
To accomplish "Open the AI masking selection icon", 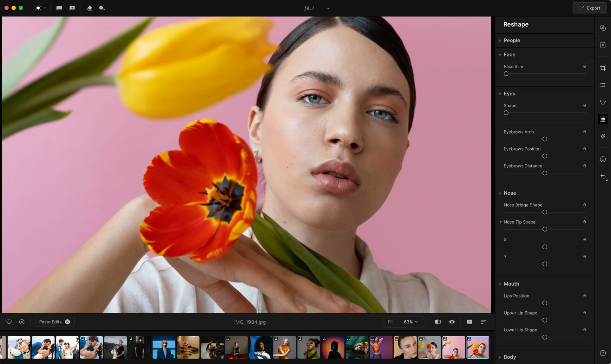I will point(603,45).
